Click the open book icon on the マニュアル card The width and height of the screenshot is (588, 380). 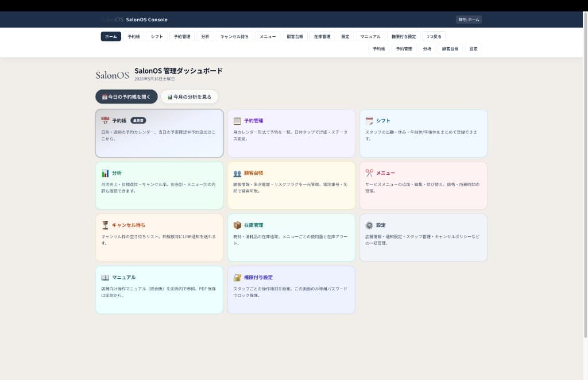point(105,278)
